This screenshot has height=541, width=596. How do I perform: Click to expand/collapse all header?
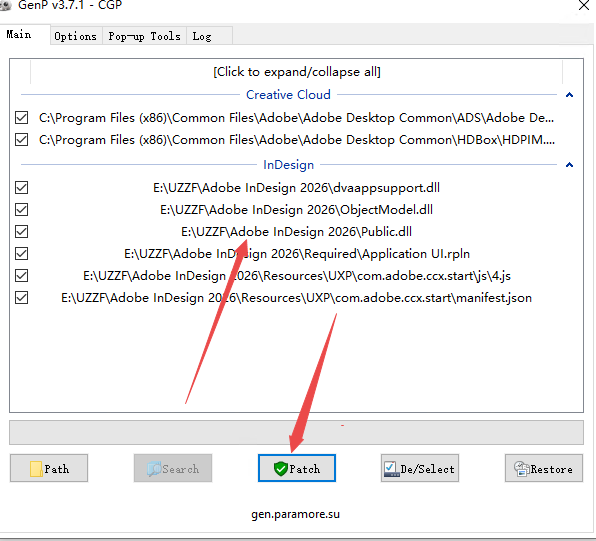(x=296, y=71)
